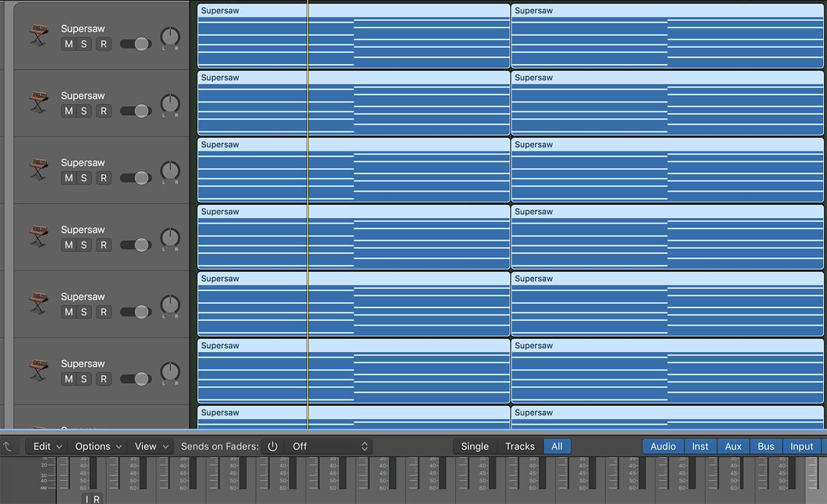Mute the first Supersaw track with M
Viewport: 827px width, 504px height.
69,44
